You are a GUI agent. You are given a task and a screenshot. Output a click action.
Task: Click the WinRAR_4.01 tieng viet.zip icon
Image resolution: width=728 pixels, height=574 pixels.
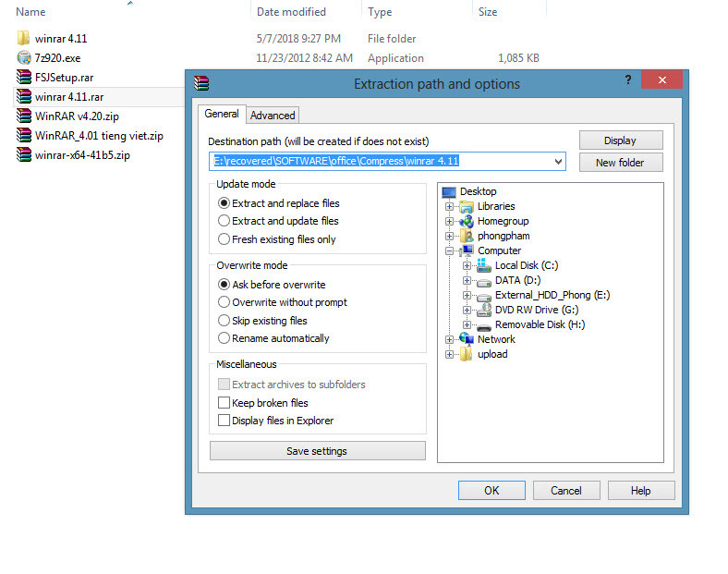click(24, 136)
